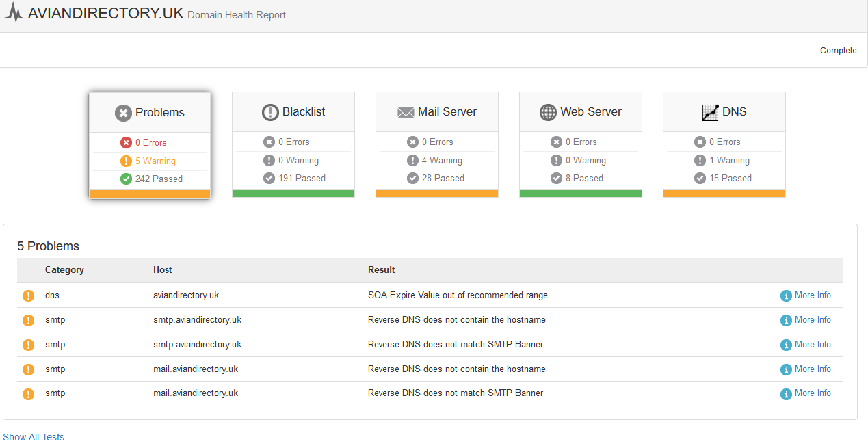Open the Web Server category tab
This screenshot has height=448, width=868.
point(581,112)
